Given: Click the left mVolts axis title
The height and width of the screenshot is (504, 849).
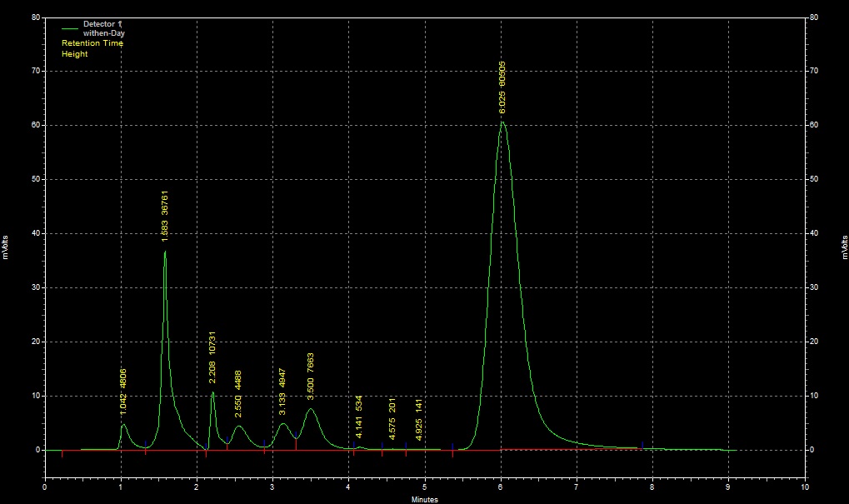Looking at the screenshot, I should 6,246.
